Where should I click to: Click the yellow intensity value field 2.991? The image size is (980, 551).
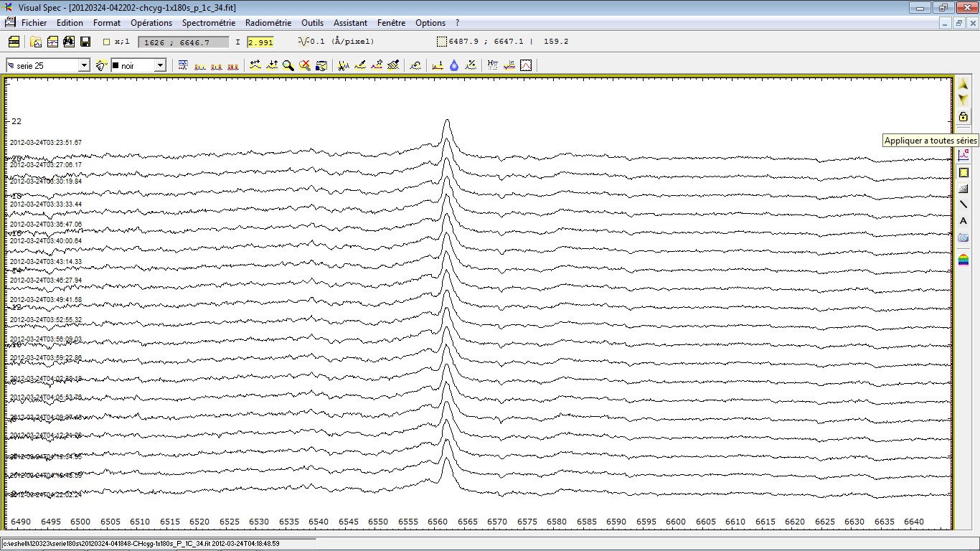point(260,42)
